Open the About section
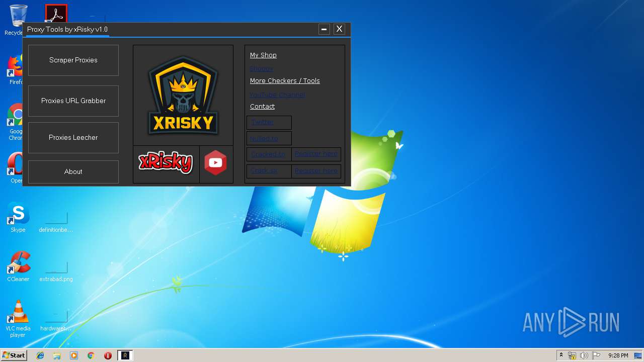Screen dimensions: 644x362 click(73, 172)
